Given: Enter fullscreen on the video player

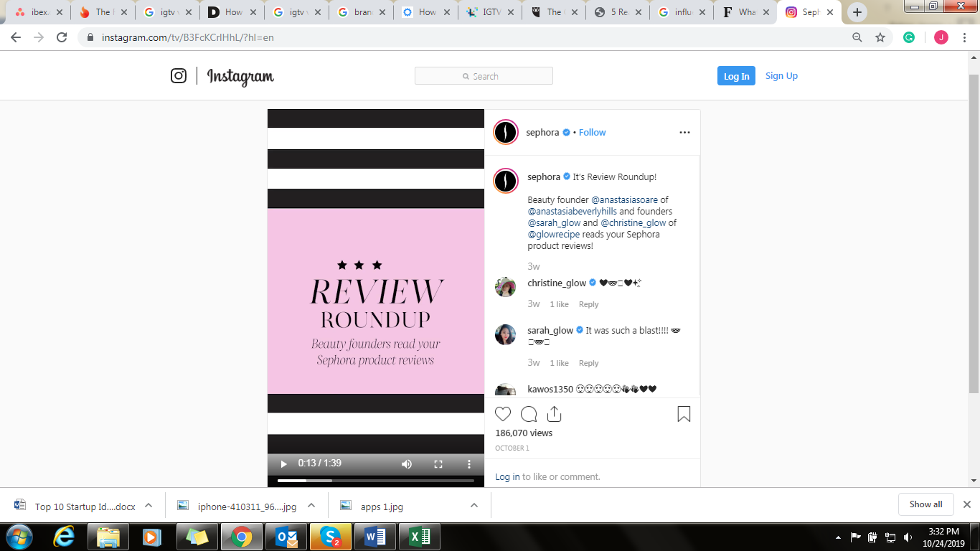Looking at the screenshot, I should coord(438,464).
